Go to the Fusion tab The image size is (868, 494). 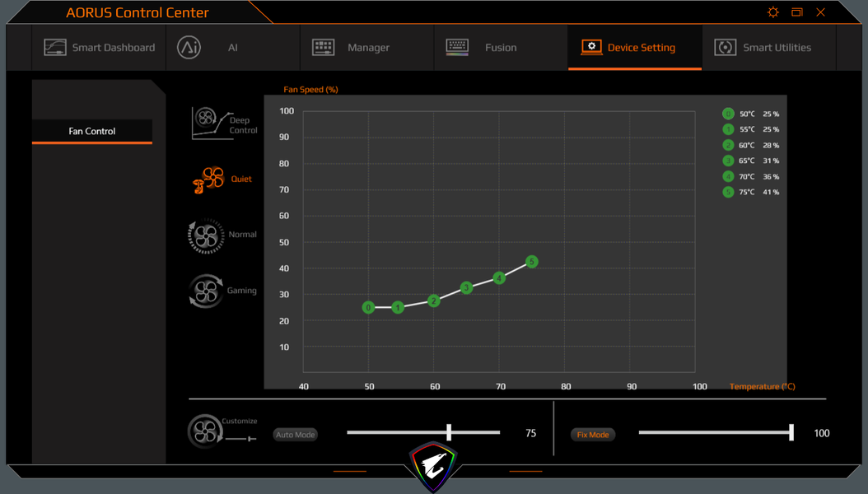(501, 48)
